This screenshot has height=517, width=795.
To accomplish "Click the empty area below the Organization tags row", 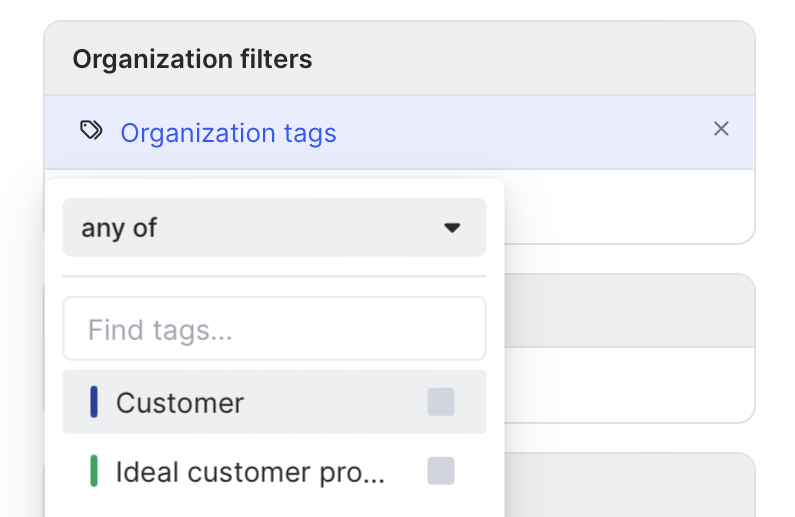I will [628, 205].
